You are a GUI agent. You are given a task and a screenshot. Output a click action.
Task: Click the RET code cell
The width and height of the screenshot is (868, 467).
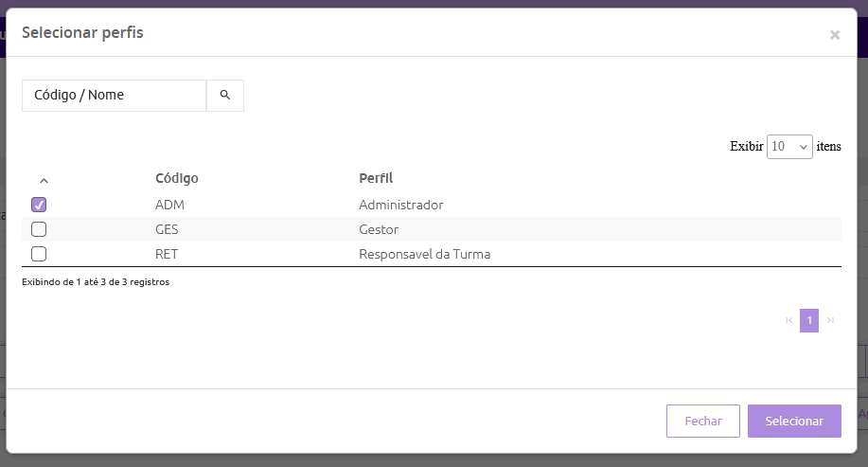[x=167, y=254]
